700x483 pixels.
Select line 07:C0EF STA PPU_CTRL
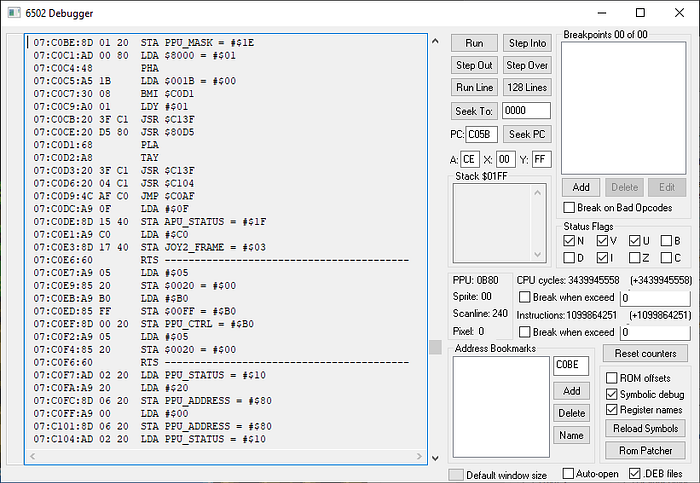pos(144,324)
